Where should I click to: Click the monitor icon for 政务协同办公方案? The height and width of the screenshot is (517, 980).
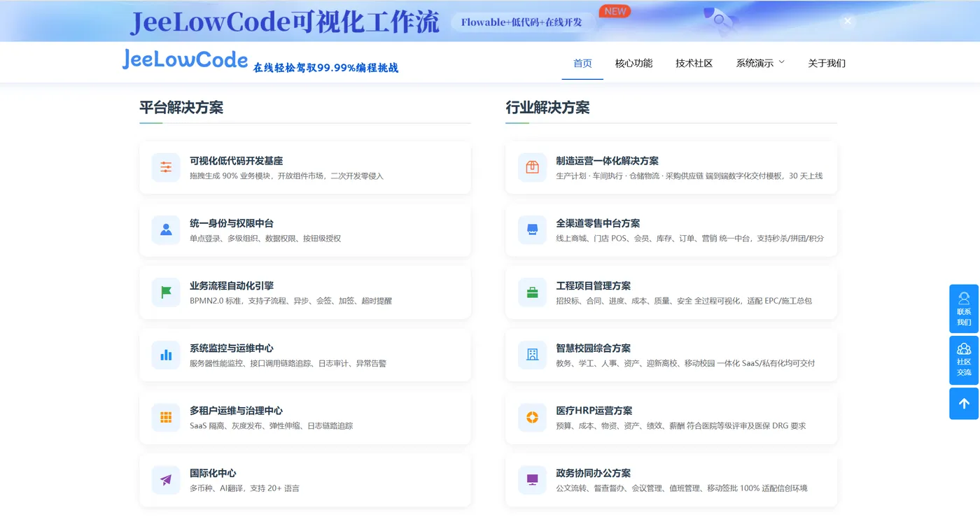click(x=532, y=480)
